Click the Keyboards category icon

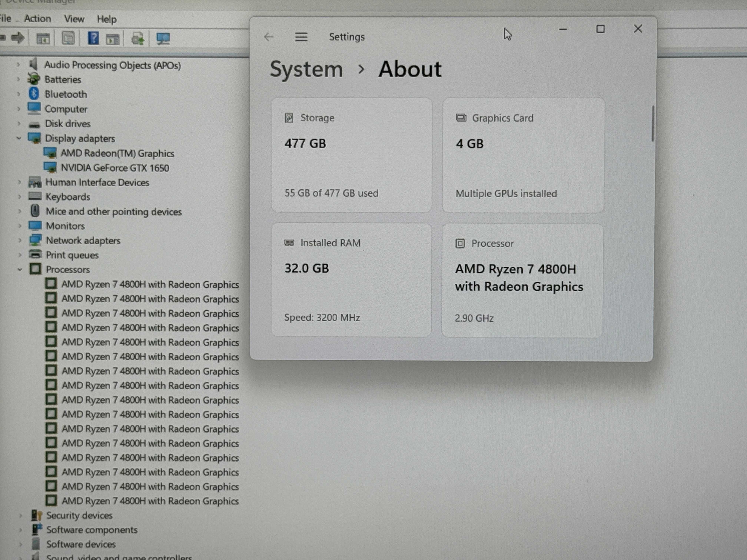click(35, 196)
